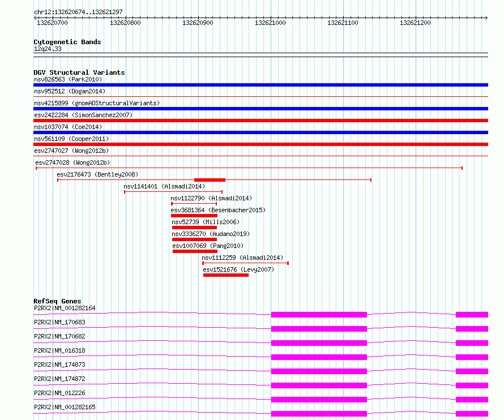Select the large exon block of NM_001282164

[319, 315]
